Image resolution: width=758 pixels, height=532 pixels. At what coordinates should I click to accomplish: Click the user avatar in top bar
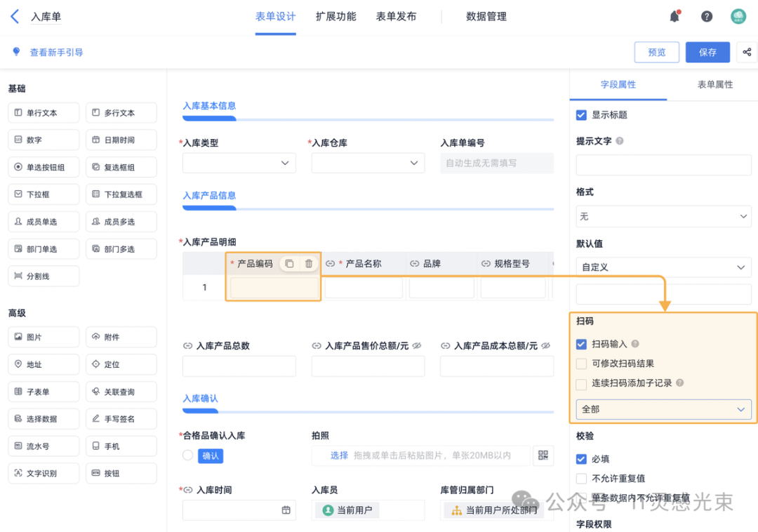(x=738, y=17)
